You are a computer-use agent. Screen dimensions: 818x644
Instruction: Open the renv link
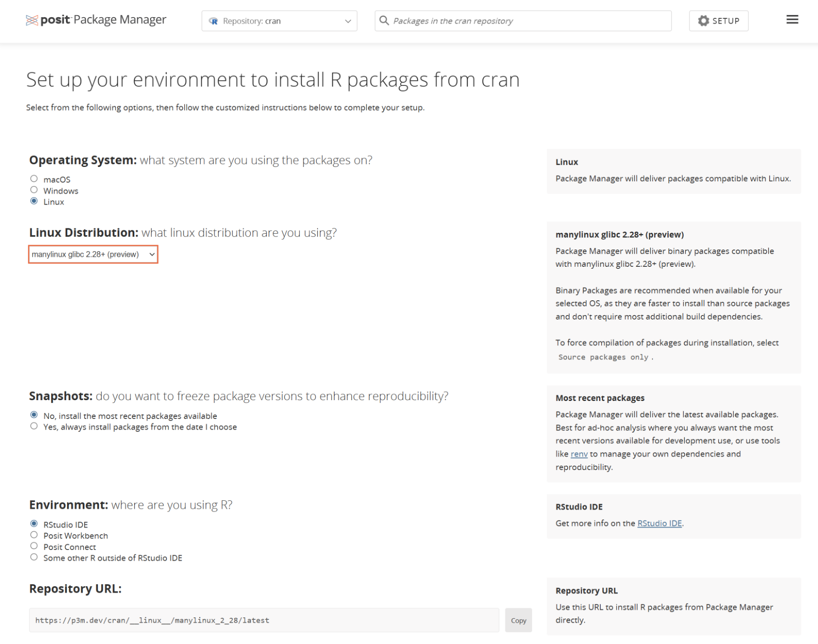point(579,454)
